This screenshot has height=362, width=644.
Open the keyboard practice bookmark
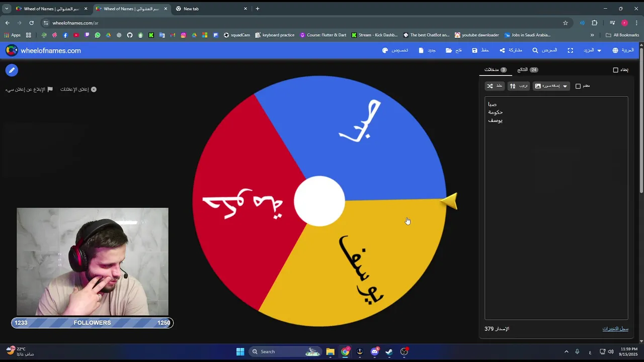(275, 35)
